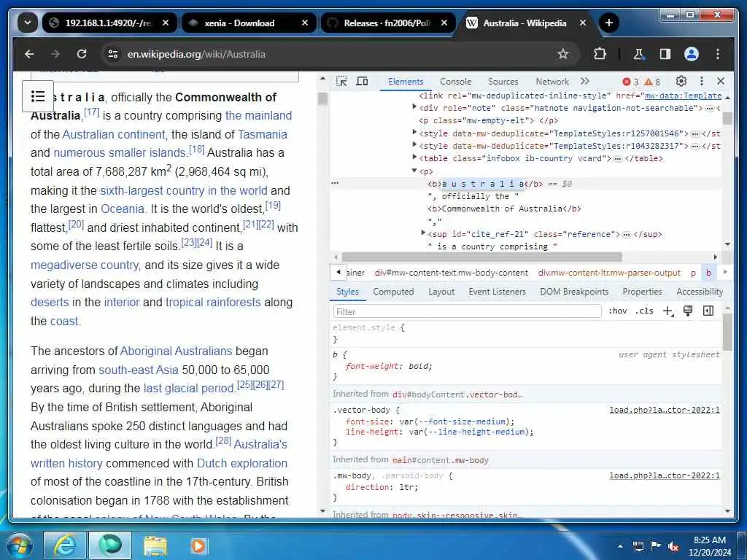The width and height of the screenshot is (747, 560).
Task: Click the warnings count badge
Action: tap(652, 82)
